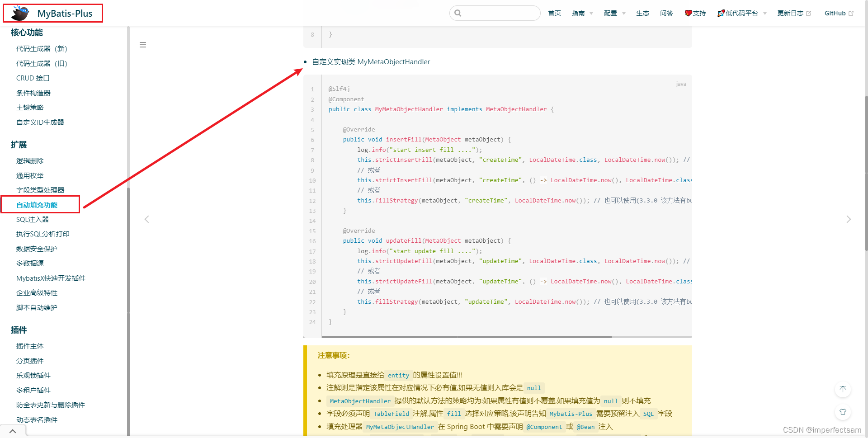The width and height of the screenshot is (868, 438).
Task: Click the 注意事项 heading
Action: pyautogui.click(x=334, y=356)
